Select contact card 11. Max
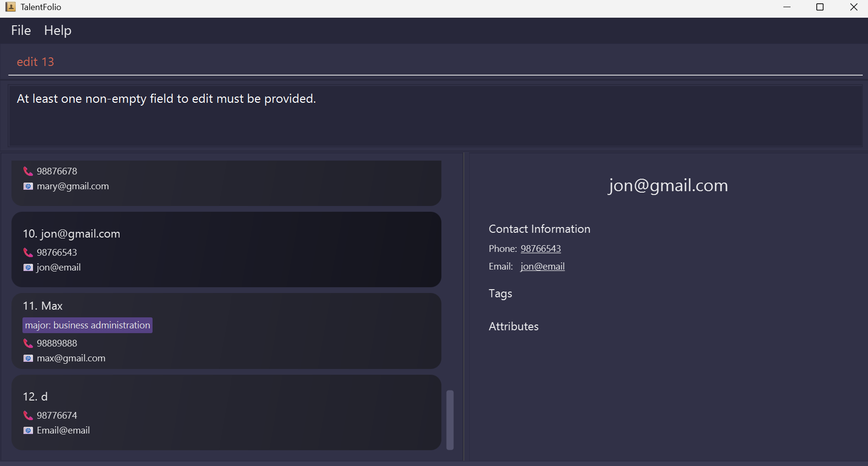The width and height of the screenshot is (868, 466). tap(226, 331)
